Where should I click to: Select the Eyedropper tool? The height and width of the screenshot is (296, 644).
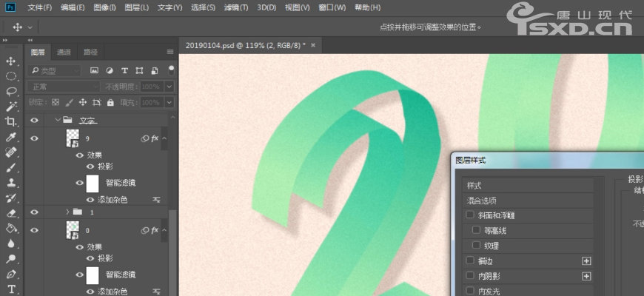click(11, 137)
